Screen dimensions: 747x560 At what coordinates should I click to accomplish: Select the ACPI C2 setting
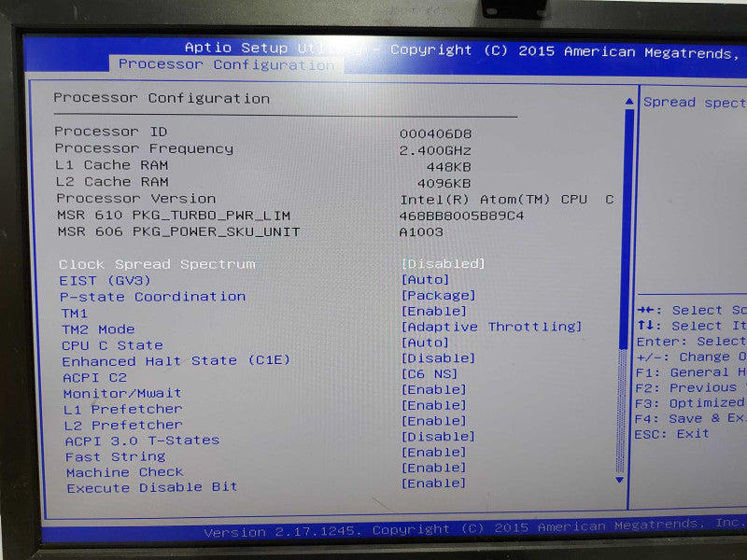tap(95, 378)
